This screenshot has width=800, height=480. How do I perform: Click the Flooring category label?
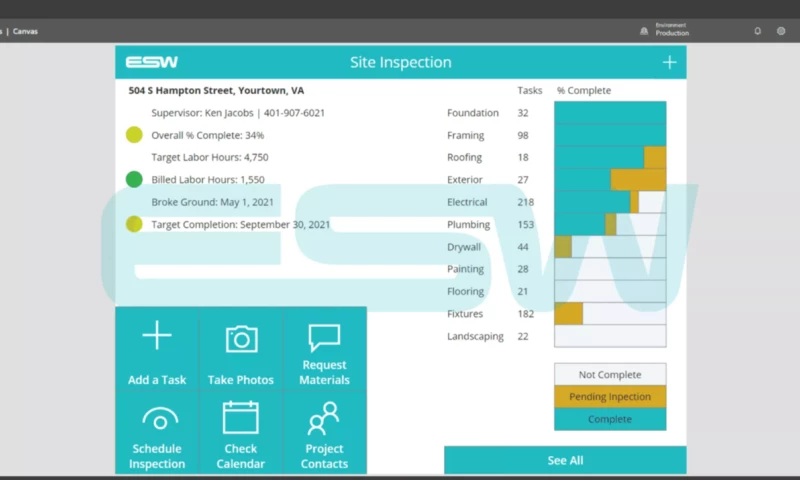pos(465,291)
